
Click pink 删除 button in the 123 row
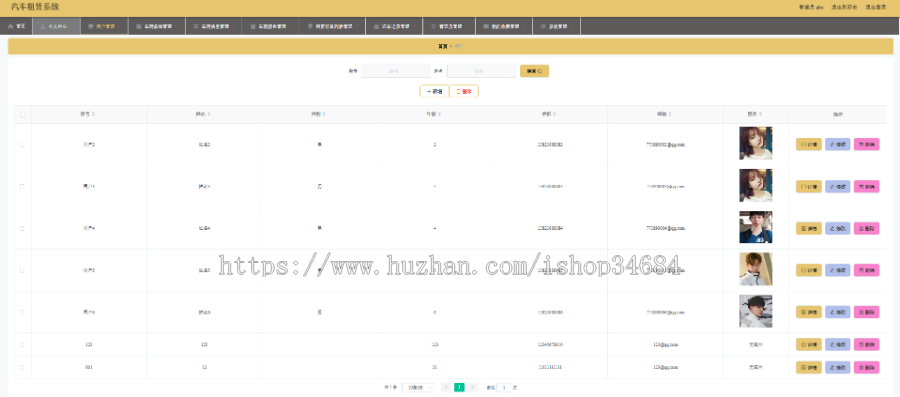coord(867,345)
